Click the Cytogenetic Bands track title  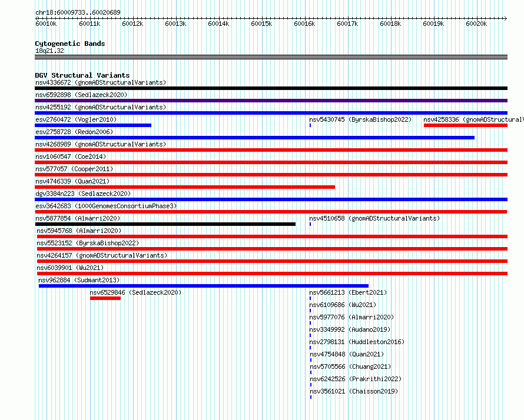pos(70,44)
